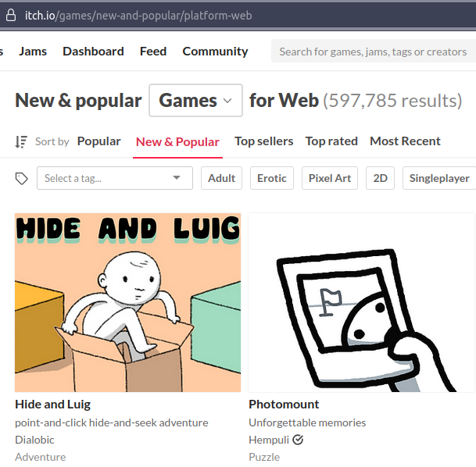
Task: Visit the Hempuli creator page
Action: pos(269,440)
